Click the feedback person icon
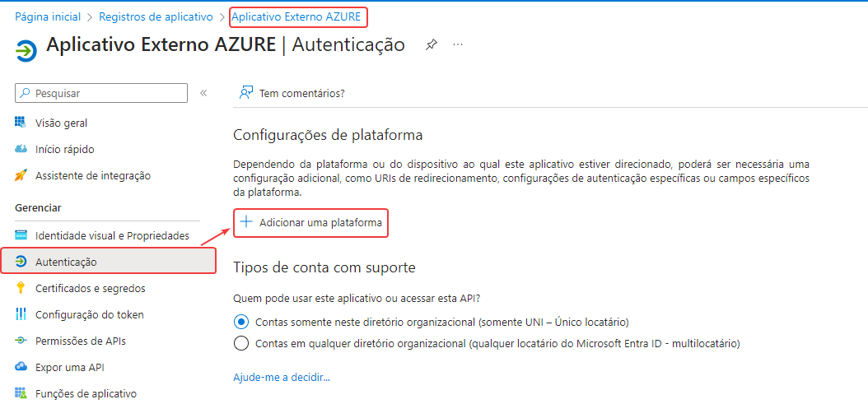The width and height of the screenshot is (868, 404). (x=245, y=93)
